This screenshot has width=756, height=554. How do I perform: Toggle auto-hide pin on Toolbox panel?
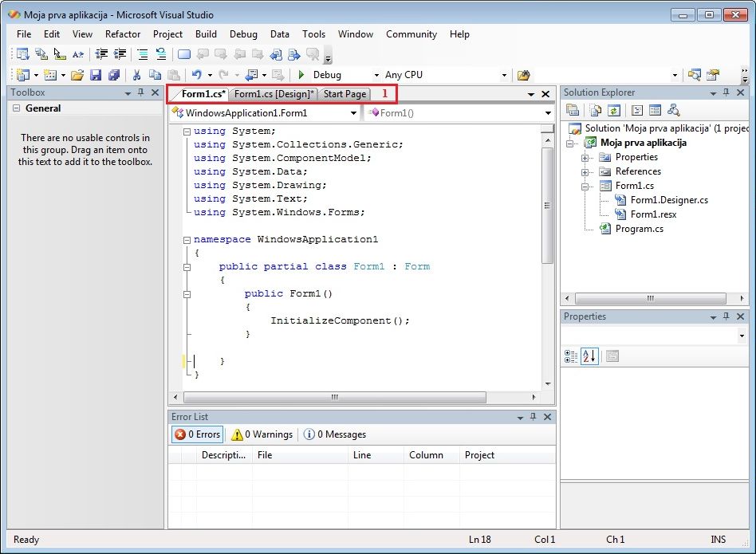(x=141, y=92)
